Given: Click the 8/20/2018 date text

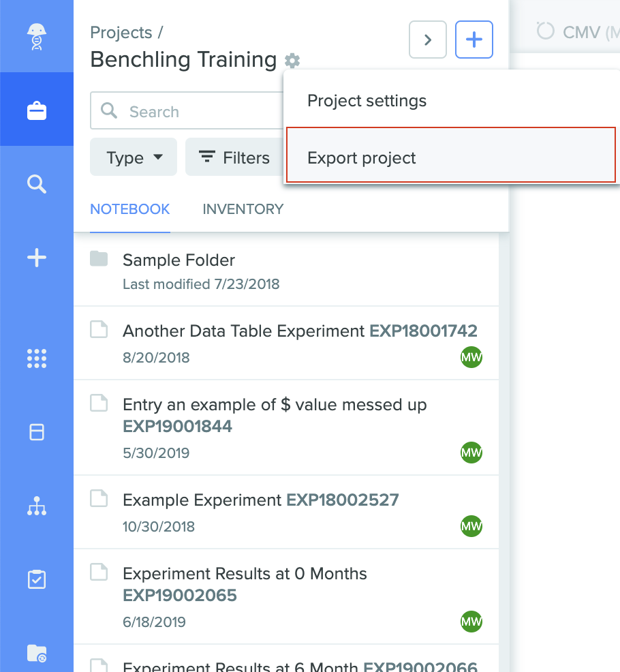Looking at the screenshot, I should (156, 357).
